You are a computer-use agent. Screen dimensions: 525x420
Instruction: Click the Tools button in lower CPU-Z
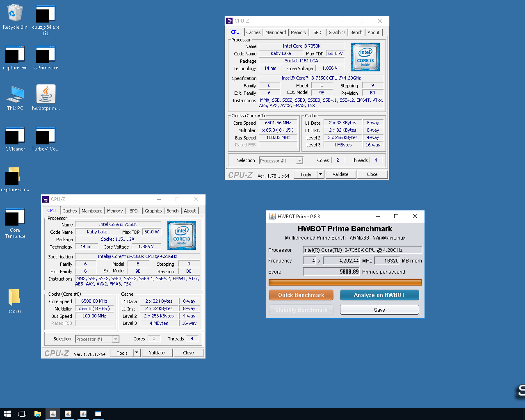pyautogui.click(x=122, y=353)
